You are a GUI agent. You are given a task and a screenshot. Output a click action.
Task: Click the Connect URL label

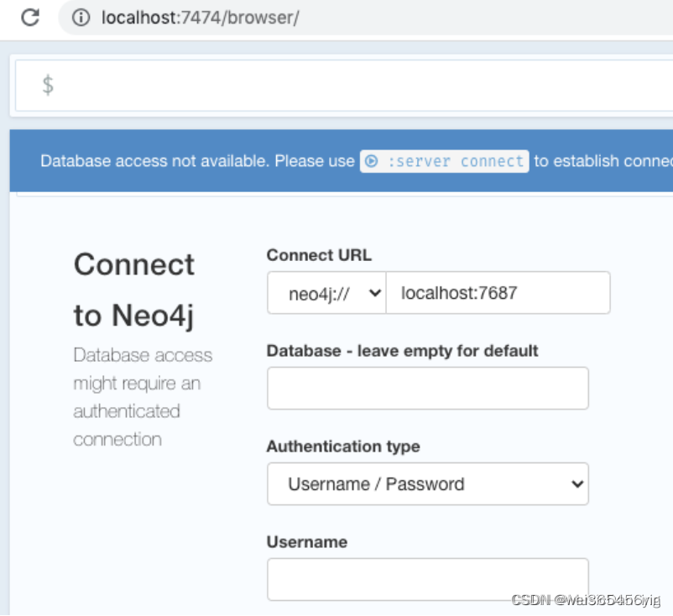pos(319,255)
